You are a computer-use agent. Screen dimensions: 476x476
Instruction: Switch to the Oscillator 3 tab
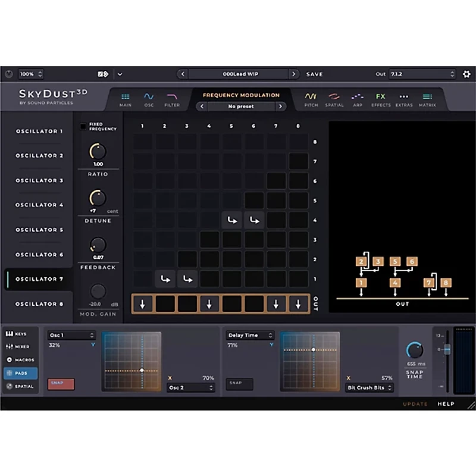pos(39,180)
